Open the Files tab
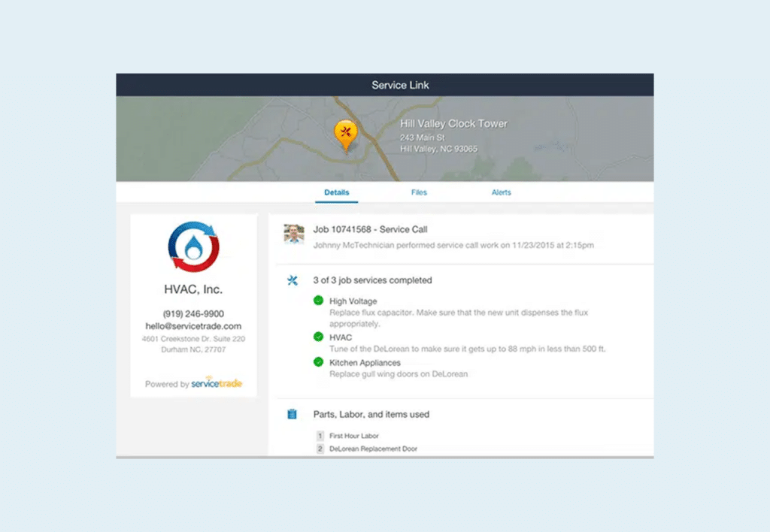 pos(419,192)
